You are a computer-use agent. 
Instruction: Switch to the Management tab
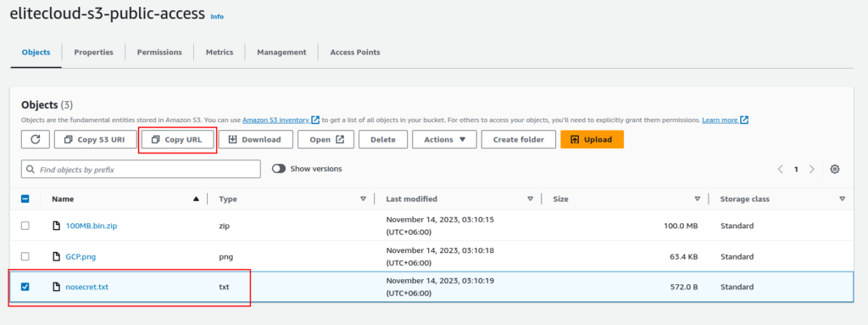click(x=281, y=52)
